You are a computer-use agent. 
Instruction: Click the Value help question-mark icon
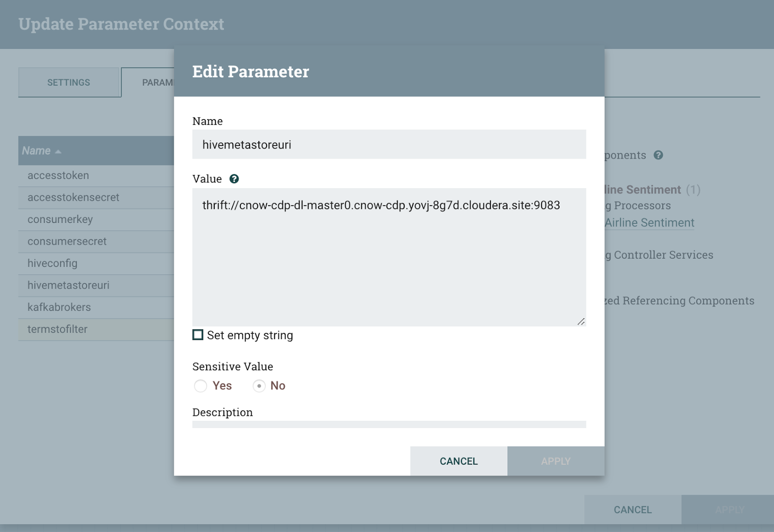[234, 179]
